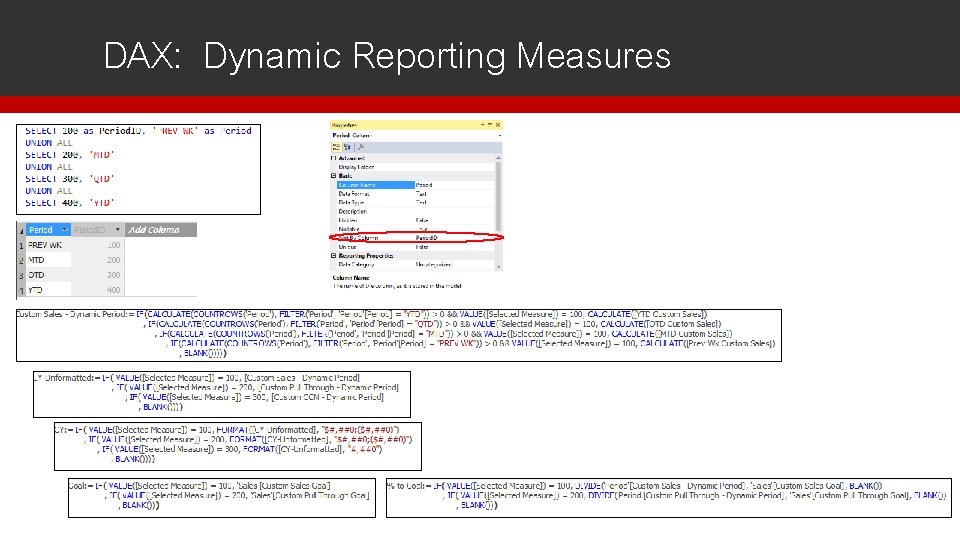Screen dimensions: 960x540
Task: Open window position menu on Properties title bar
Action: coord(482,125)
